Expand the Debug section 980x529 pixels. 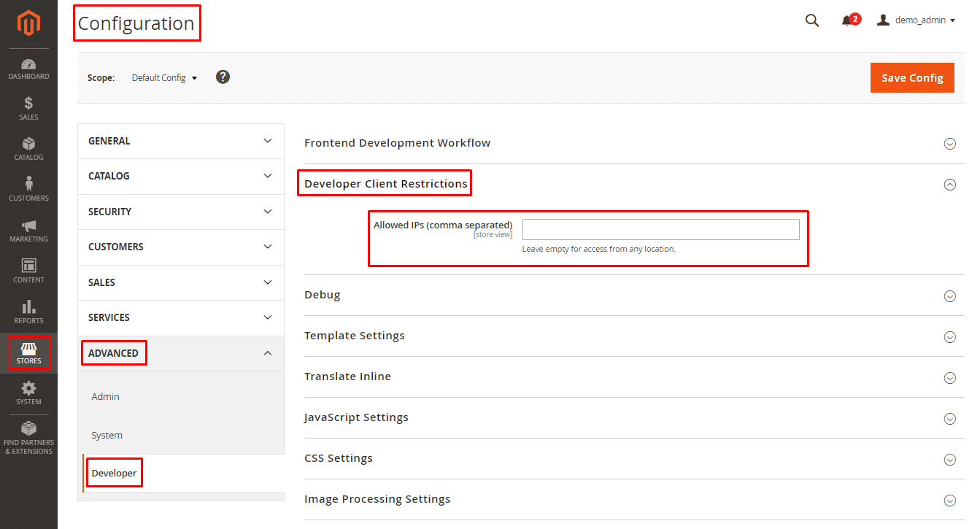coord(949,296)
